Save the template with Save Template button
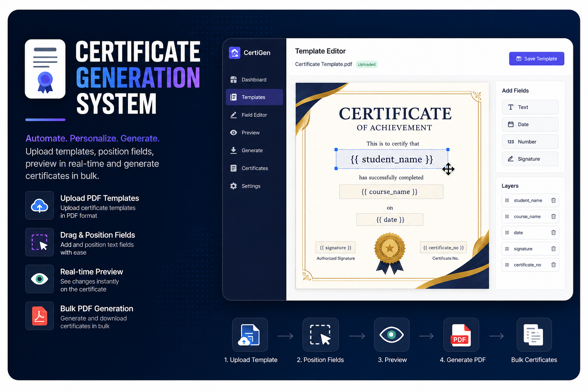This screenshot has width=588, height=392. pos(536,59)
